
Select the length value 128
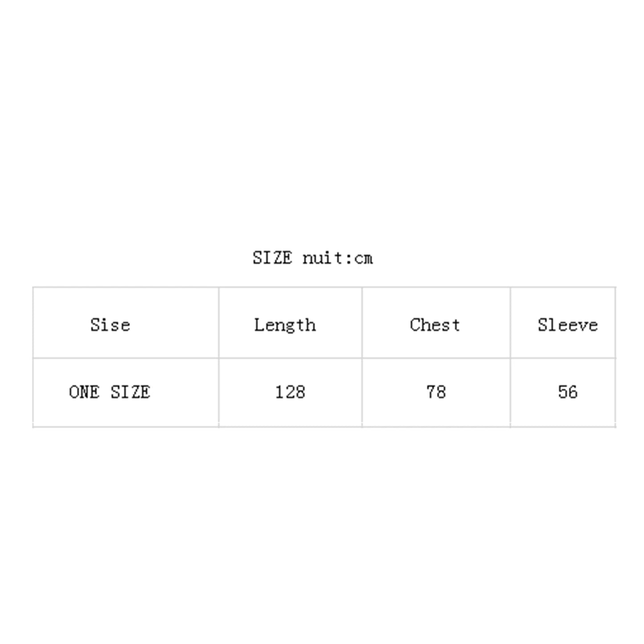point(290,392)
